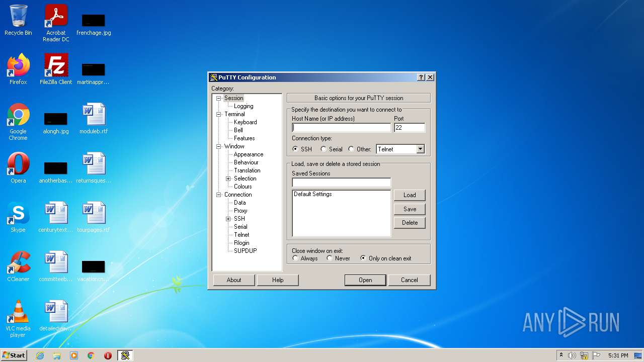
Task: Focus the Saved Sessions name field
Action: (x=341, y=183)
